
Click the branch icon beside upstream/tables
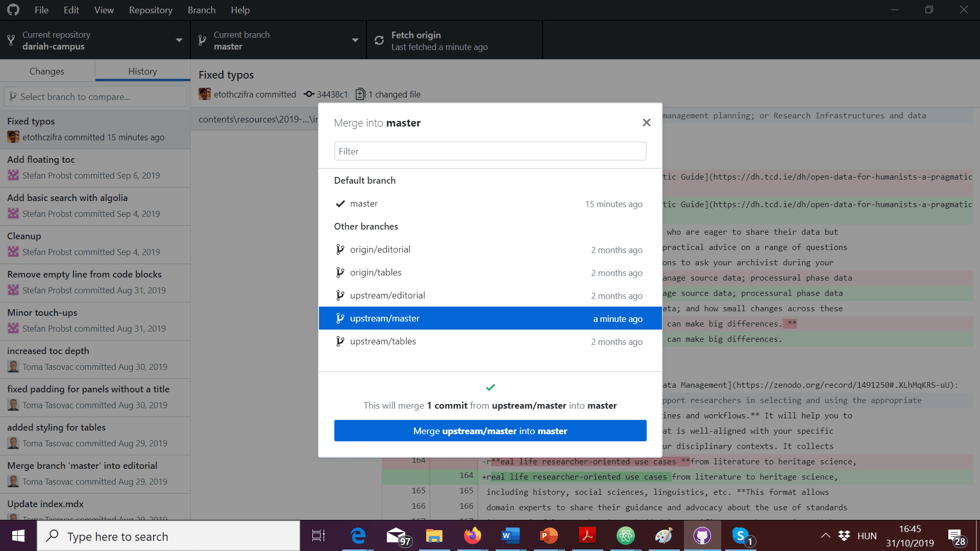340,341
